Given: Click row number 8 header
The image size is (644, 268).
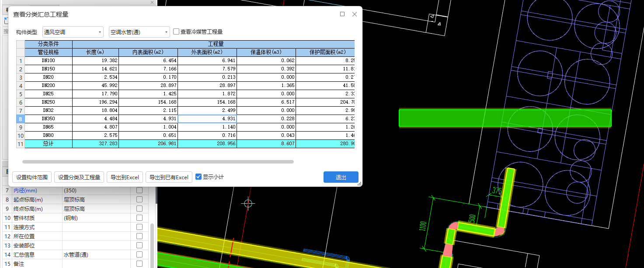Looking at the screenshot, I should click(x=21, y=118).
